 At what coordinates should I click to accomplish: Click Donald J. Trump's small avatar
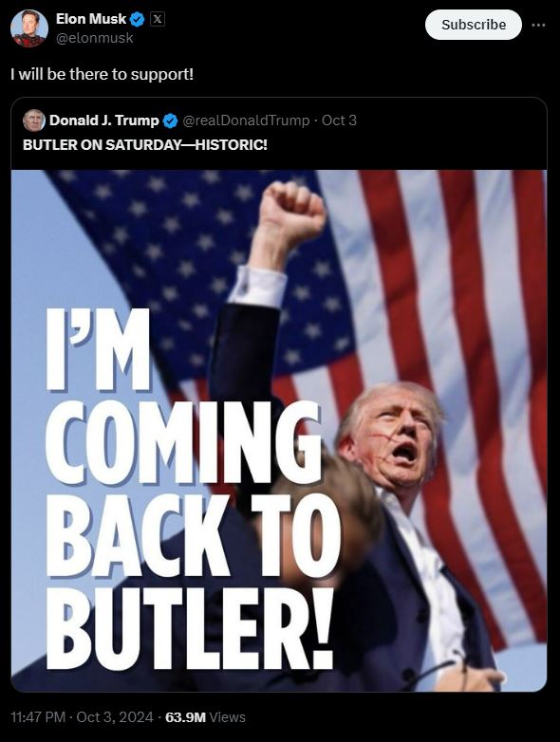pyautogui.click(x=33, y=121)
